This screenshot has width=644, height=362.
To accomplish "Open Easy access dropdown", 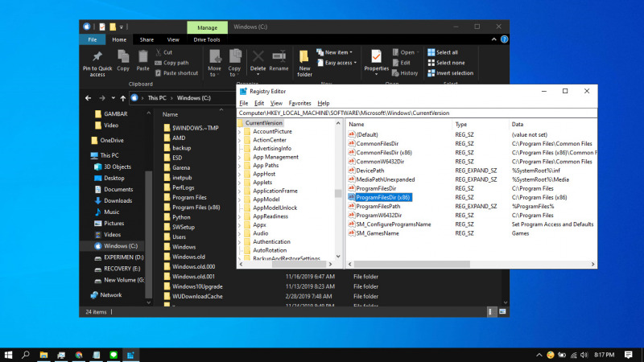I will pos(336,63).
